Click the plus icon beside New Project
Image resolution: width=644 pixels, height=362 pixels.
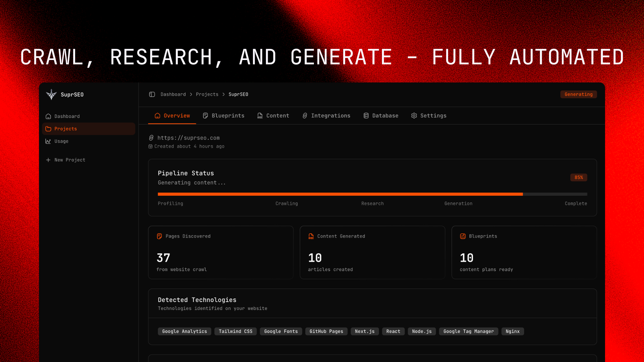48,160
